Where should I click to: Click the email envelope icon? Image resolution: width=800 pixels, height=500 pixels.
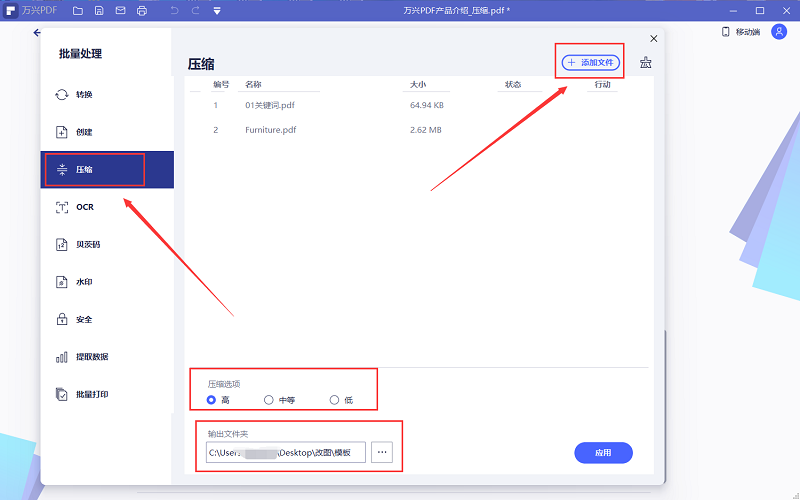[x=120, y=10]
